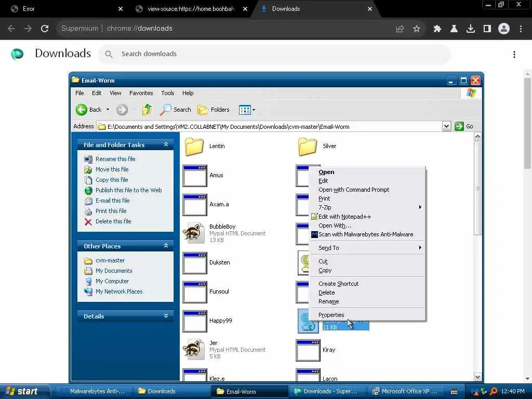Expand the Send To submenu
The width and height of the screenshot is (532, 399).
pyautogui.click(x=367, y=248)
